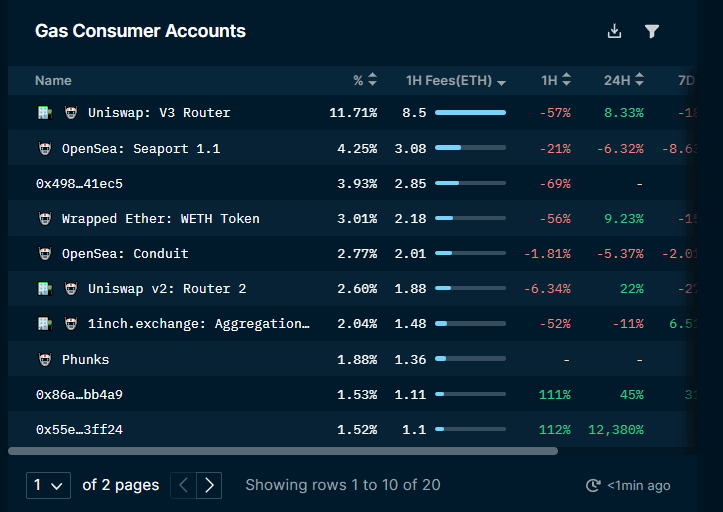Open Uniswap v2: Router 2 account
The width and height of the screenshot is (723, 512).
167,289
